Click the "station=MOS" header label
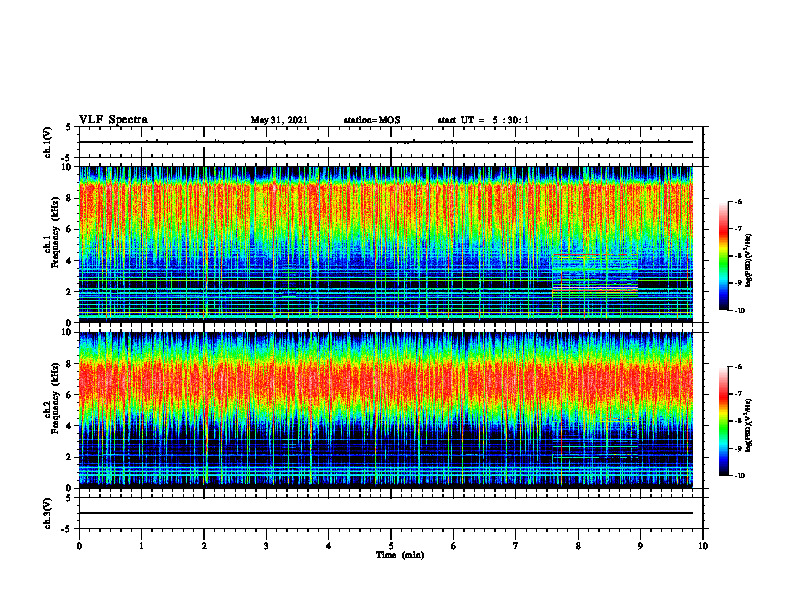This screenshot has width=792, height=612. point(372,120)
